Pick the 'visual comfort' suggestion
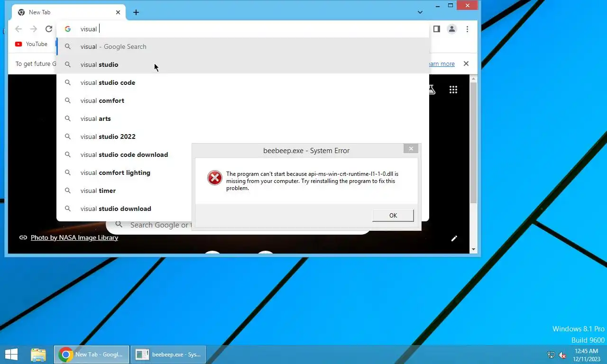 tap(243, 100)
